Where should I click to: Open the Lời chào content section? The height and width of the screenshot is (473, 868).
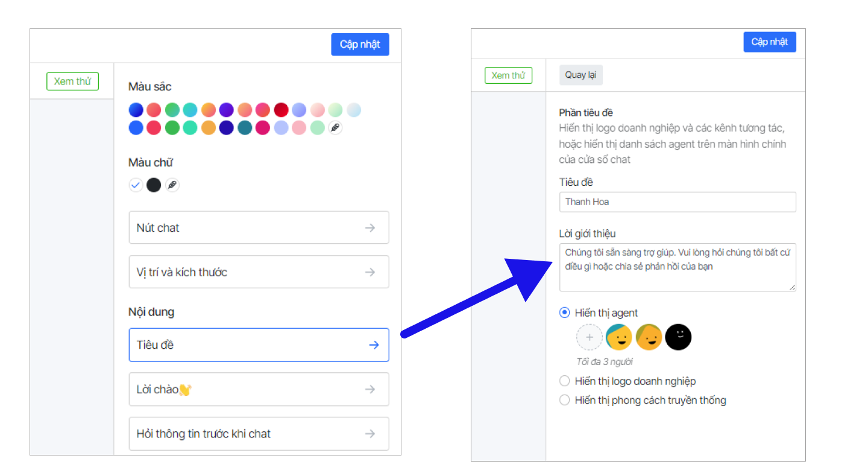pyautogui.click(x=259, y=390)
